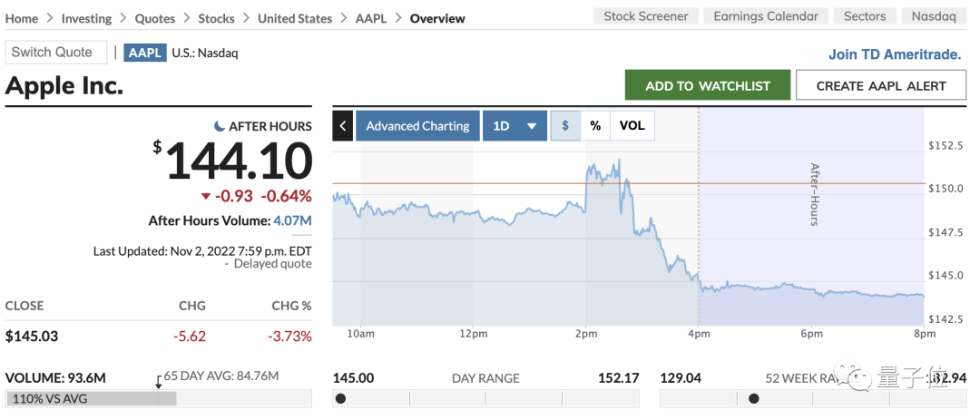Click the Switch Quote field
This screenshot has width=980, height=420.
55,53
